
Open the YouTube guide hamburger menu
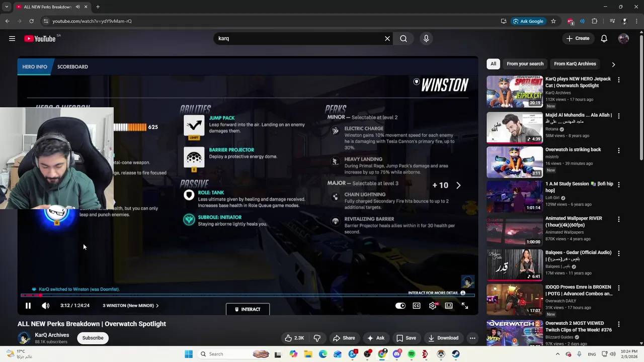point(12,39)
